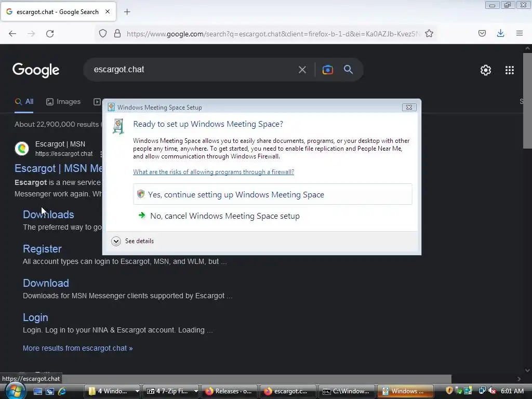Select the All search results tab
532x399 pixels.
tap(24, 102)
